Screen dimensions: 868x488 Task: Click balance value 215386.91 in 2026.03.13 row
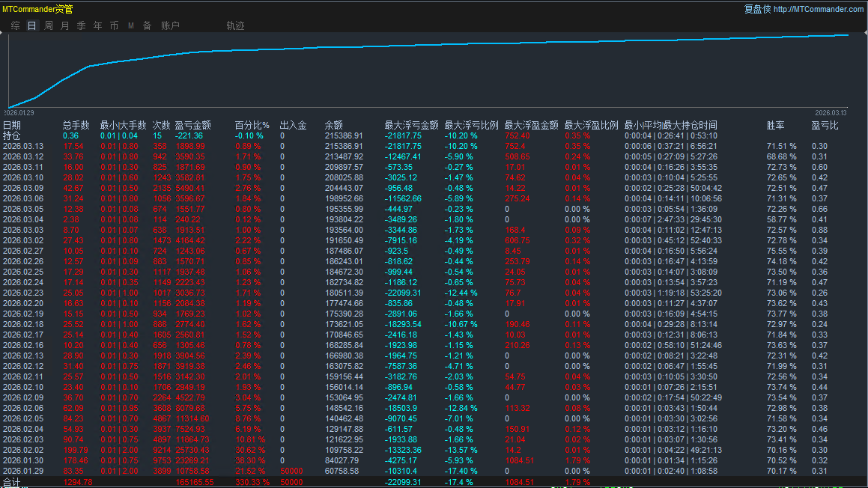click(x=344, y=146)
